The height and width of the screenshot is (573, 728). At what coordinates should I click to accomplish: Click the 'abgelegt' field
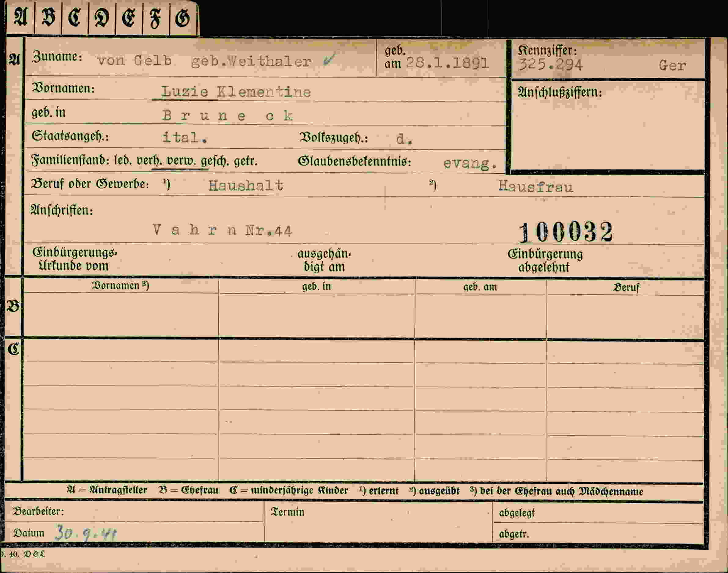click(x=598, y=513)
